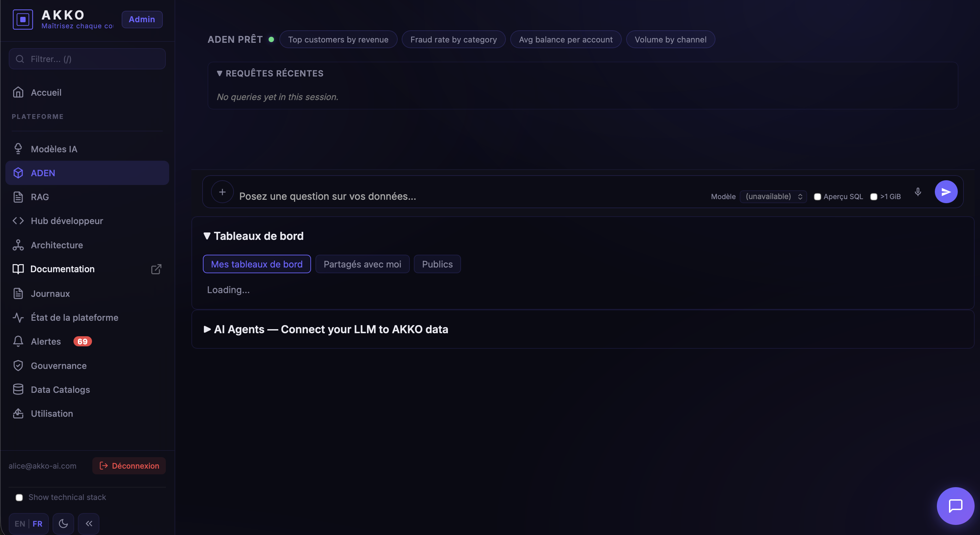This screenshot has height=535, width=980.
Task: Click the Admin badge
Action: (x=142, y=20)
